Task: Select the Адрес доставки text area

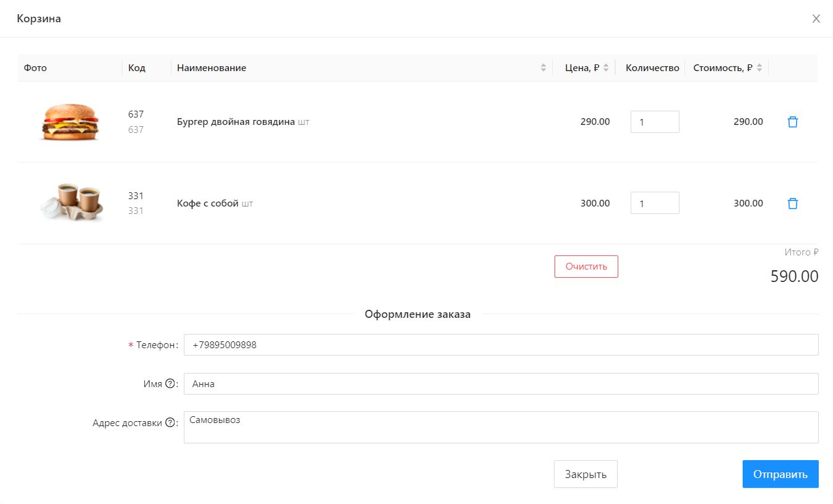Action: (x=501, y=427)
